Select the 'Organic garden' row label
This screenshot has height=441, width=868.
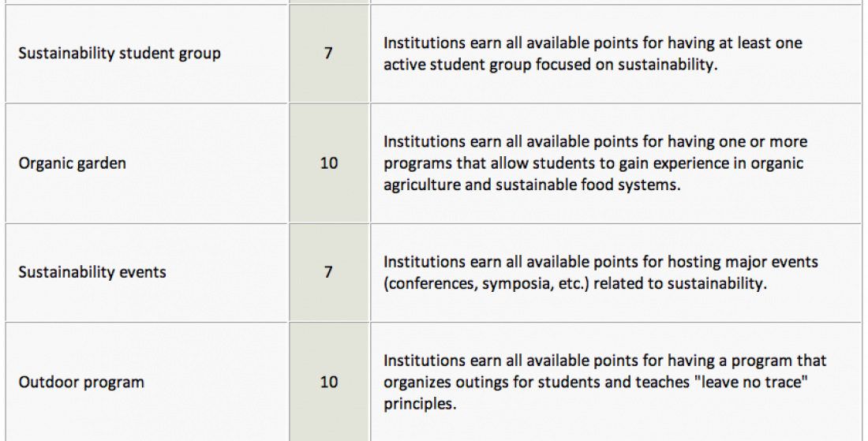[72, 163]
